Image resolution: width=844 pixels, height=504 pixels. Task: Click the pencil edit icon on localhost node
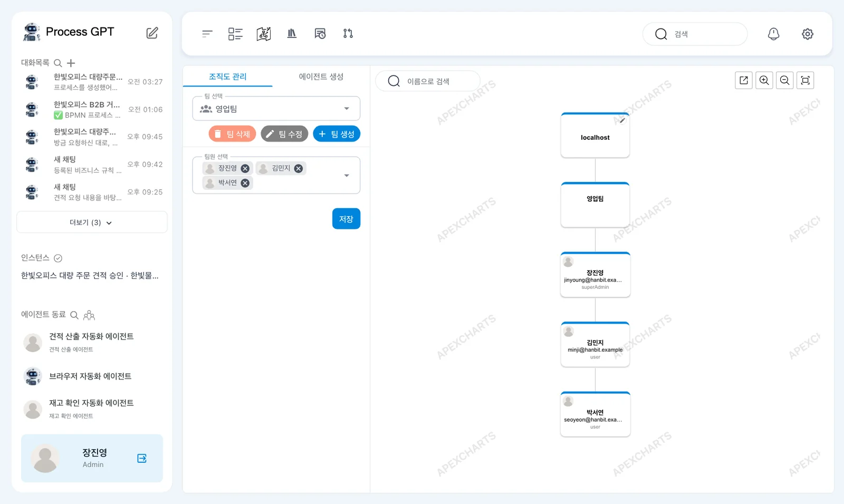622,120
